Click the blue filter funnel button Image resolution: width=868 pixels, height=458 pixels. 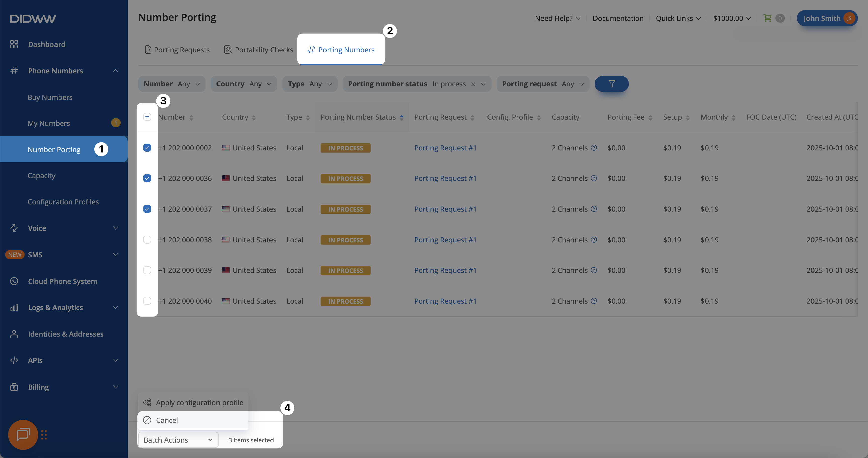click(x=611, y=84)
